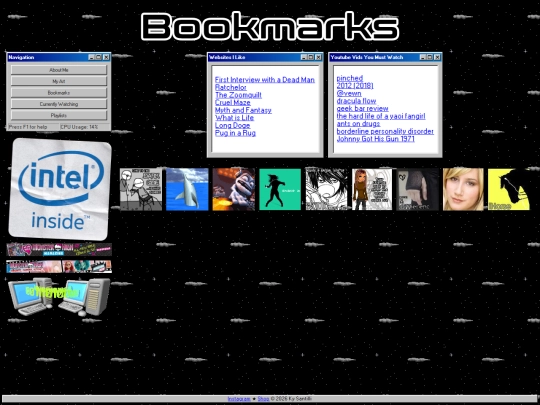Click the Intel Inside sticker image
Image resolution: width=540 pixels, height=405 pixels.
tap(60, 189)
